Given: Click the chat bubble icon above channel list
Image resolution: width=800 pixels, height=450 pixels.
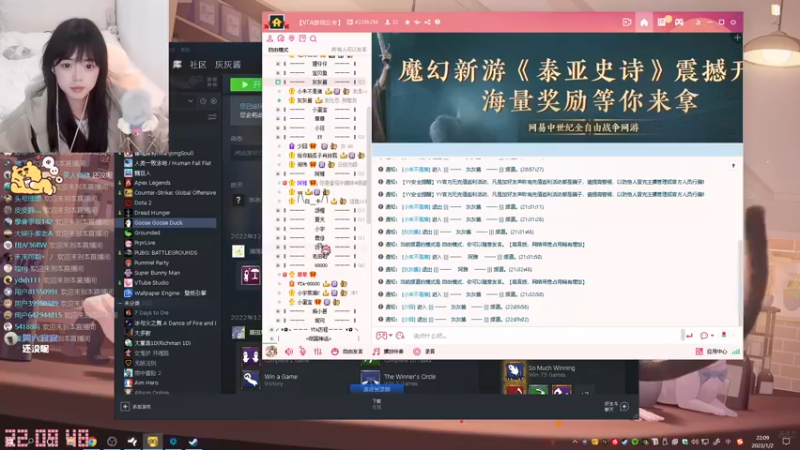Looking at the screenshot, I should [281, 39].
